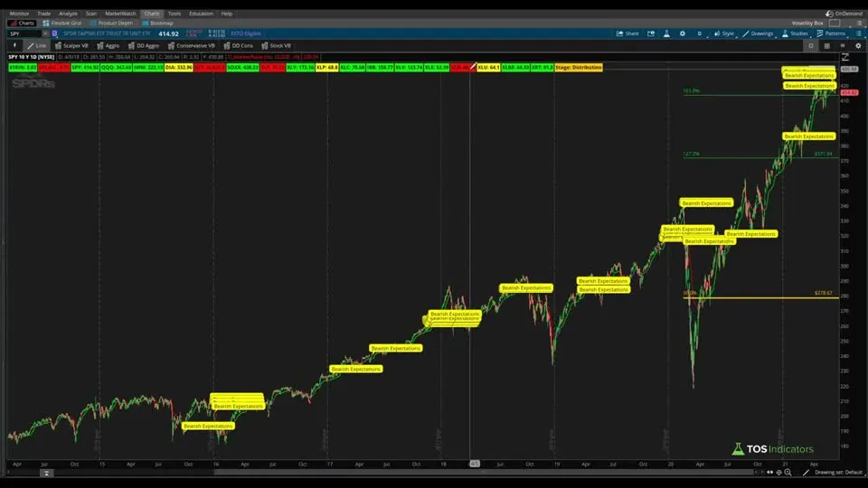Open the beaker Edit Studies icon
The image size is (868, 488).
pyautogui.click(x=666, y=33)
